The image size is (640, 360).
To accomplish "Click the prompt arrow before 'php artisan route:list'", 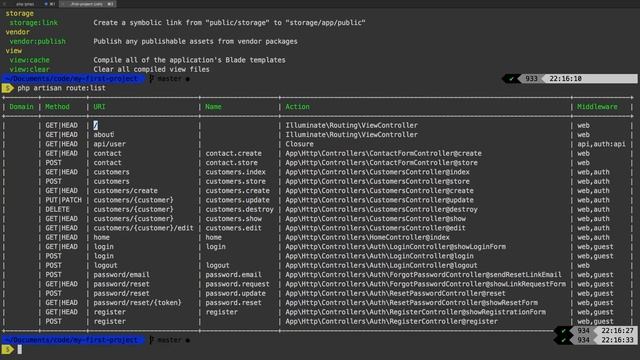I will (7, 88).
